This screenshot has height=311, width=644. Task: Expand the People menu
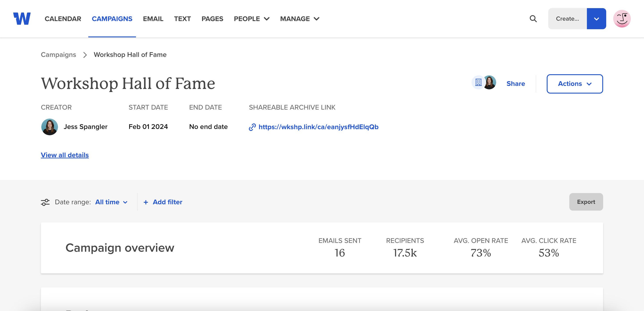pyautogui.click(x=251, y=19)
